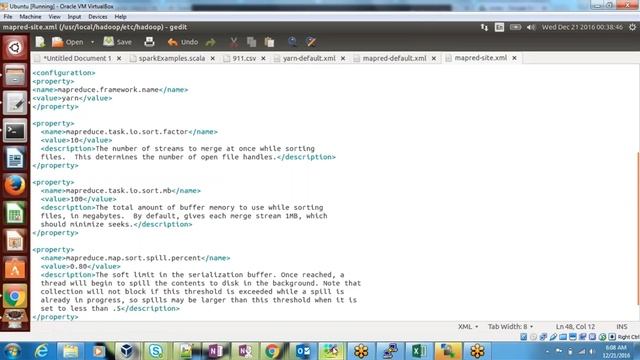Open Terminal from Ubuntu launcher
This screenshot has width=640, height=360.
coord(15,131)
